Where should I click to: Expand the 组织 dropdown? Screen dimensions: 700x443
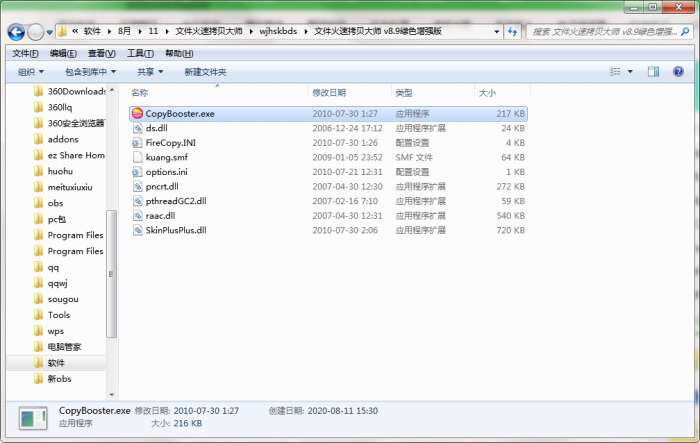click(31, 72)
